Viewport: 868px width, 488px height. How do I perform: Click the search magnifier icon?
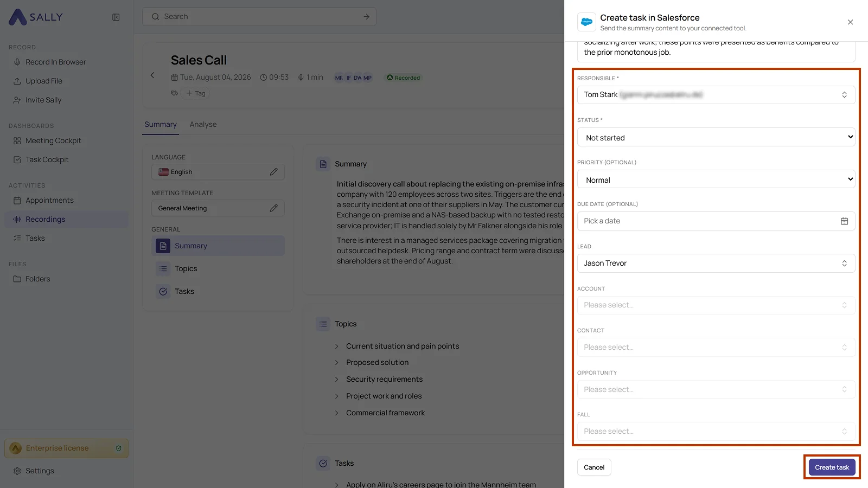[156, 17]
